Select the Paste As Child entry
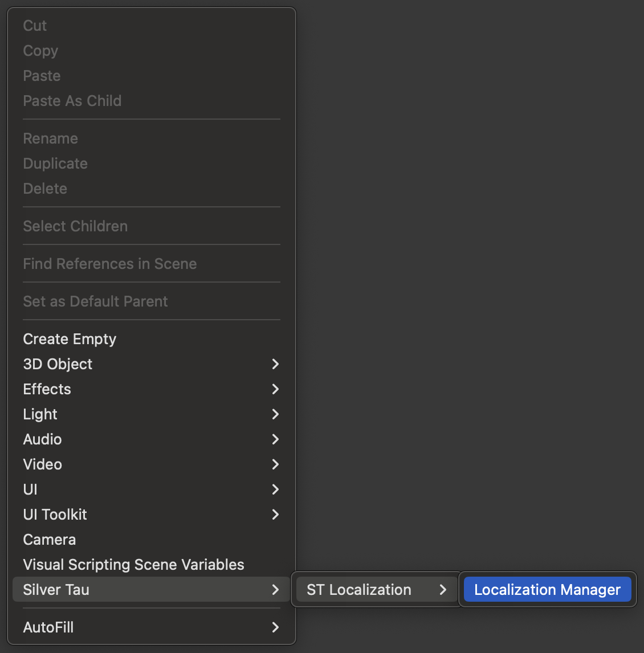 [72, 101]
